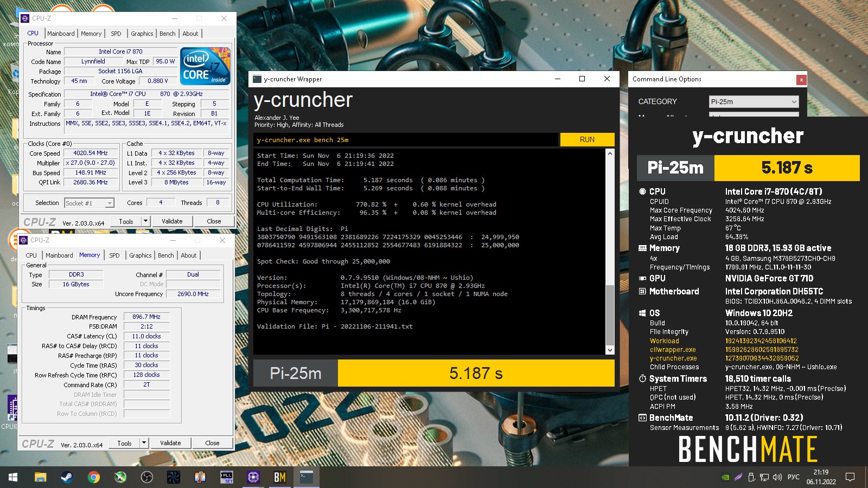Open OBS Studio taskbar icon
868x488 pixels.
pos(146,477)
